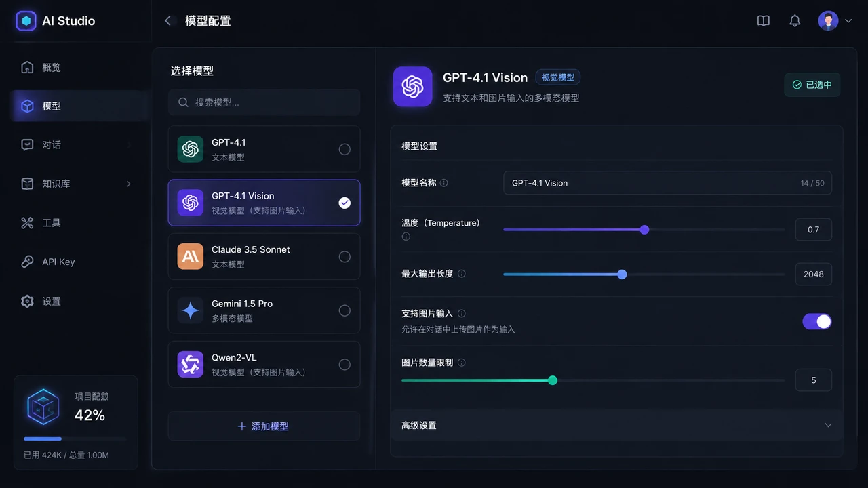
Task: Edit the 模型名称 input field
Action: coord(667,183)
